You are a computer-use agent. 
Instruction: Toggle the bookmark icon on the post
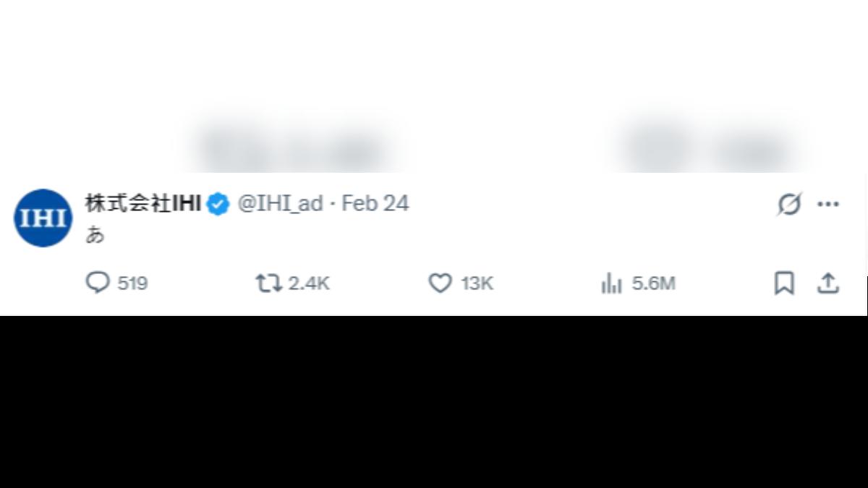(x=784, y=283)
